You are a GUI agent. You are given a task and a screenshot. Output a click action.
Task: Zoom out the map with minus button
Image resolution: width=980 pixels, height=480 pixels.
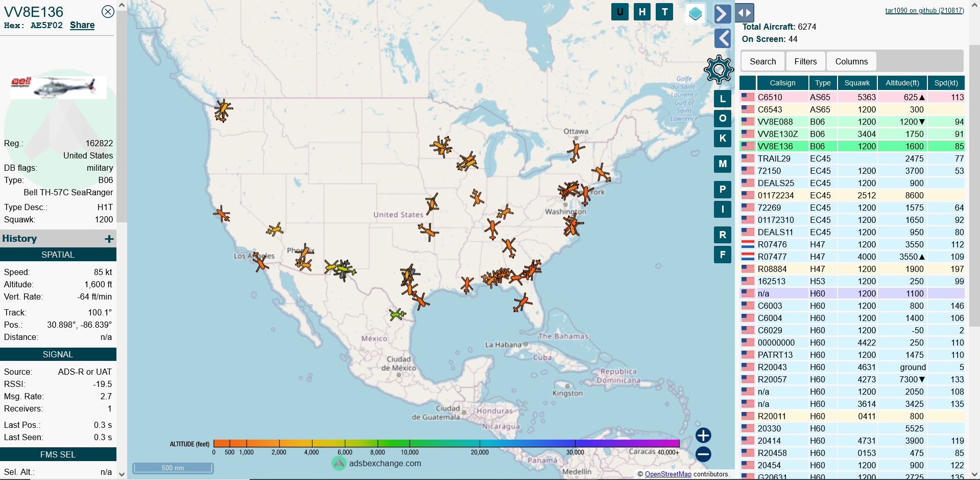point(703,454)
